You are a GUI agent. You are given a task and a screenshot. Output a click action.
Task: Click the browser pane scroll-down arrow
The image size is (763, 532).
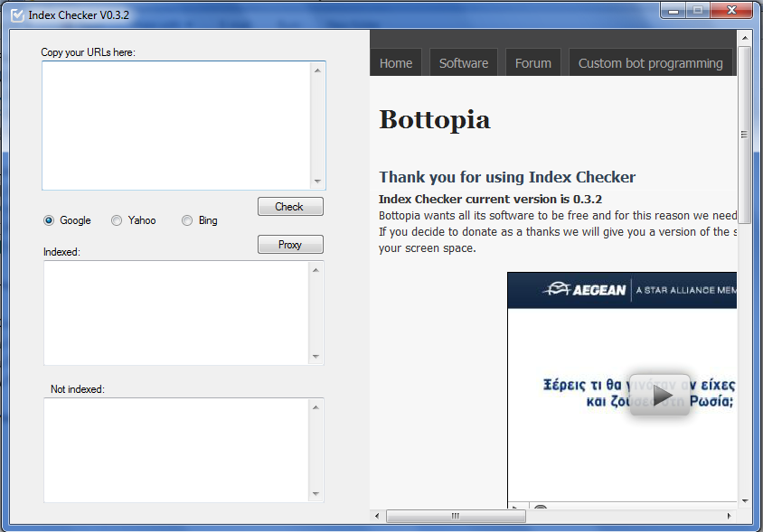point(745,501)
